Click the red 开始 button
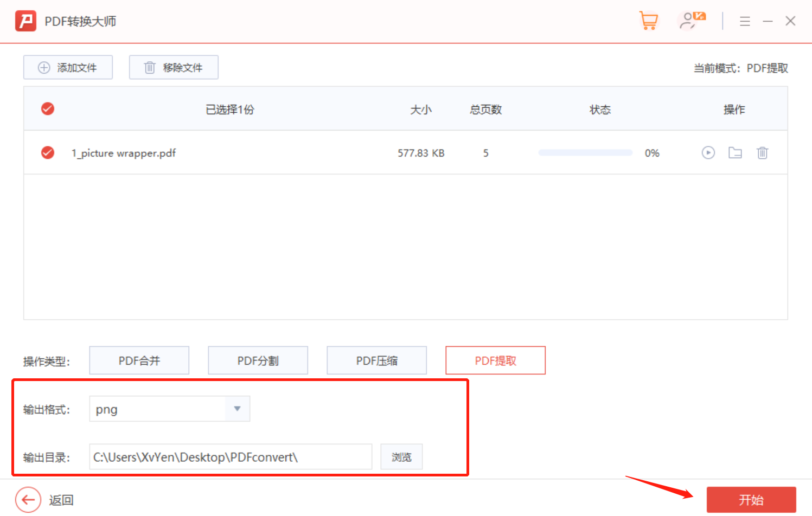This screenshot has width=812, height=516. 751,500
